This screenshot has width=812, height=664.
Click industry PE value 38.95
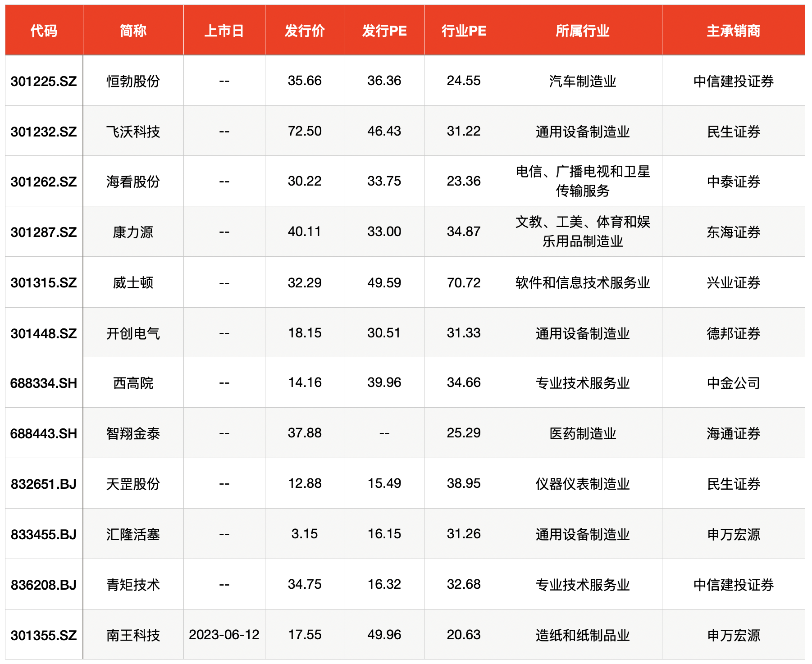[x=464, y=483]
